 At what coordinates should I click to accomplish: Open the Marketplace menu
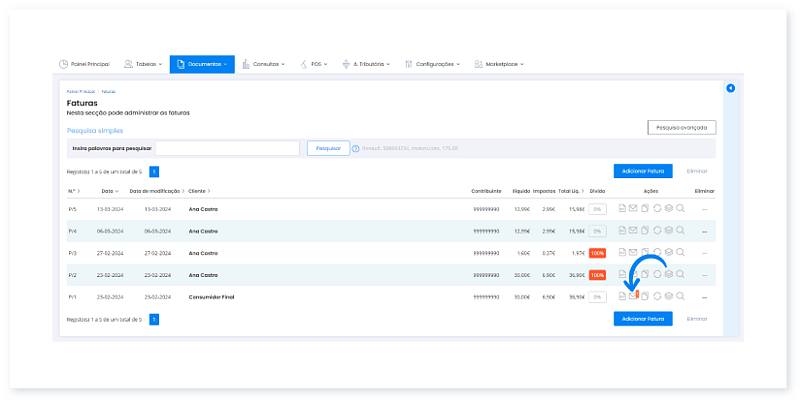point(499,64)
